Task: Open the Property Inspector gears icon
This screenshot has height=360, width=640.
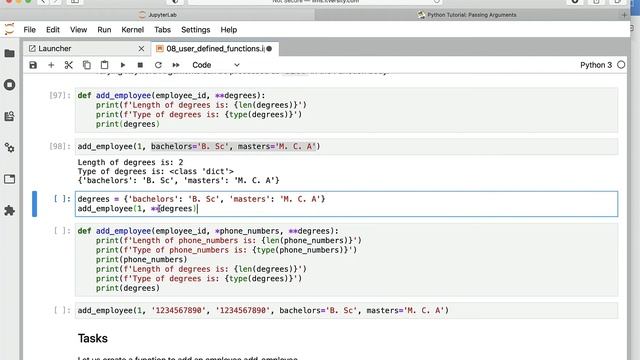Action: click(x=9, y=148)
